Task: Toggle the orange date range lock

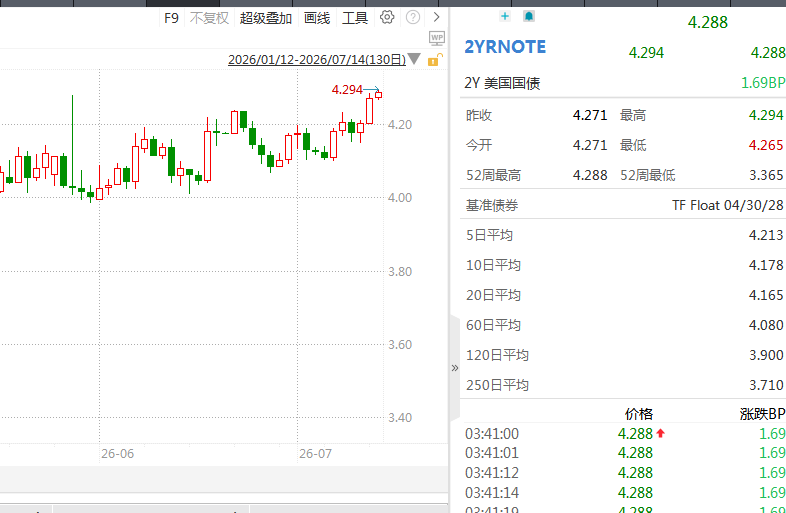Action: [435, 60]
